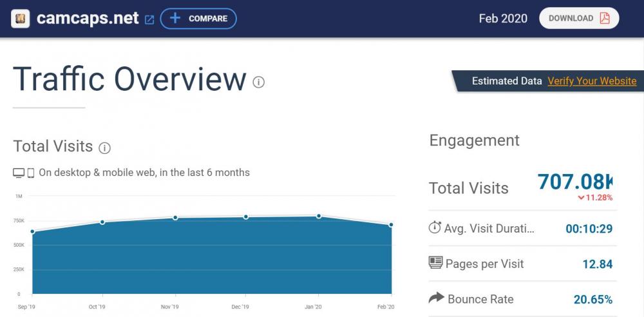Click the Avg. Visit Duration clock icon
Image resolution: width=644 pixels, height=317 pixels.
pos(435,228)
